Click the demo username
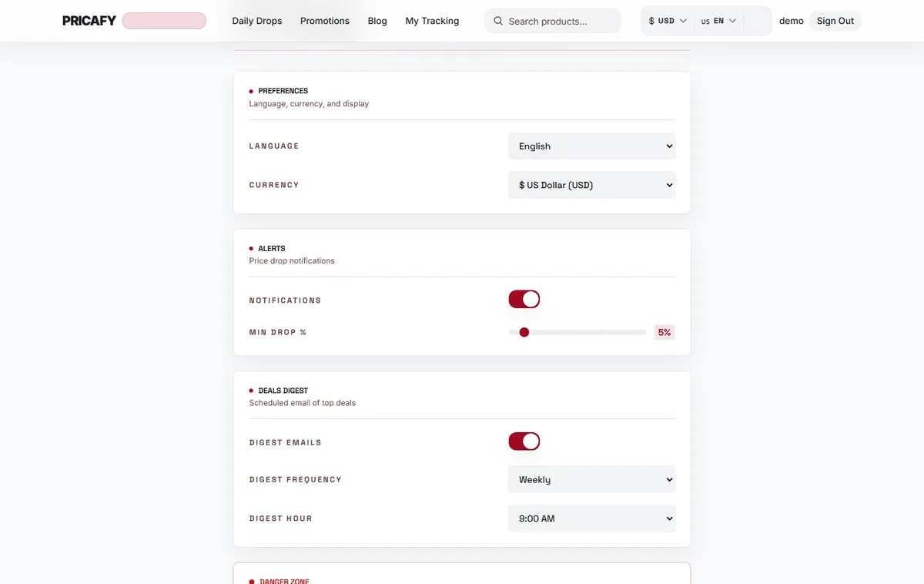This screenshot has height=584, width=924. point(792,21)
